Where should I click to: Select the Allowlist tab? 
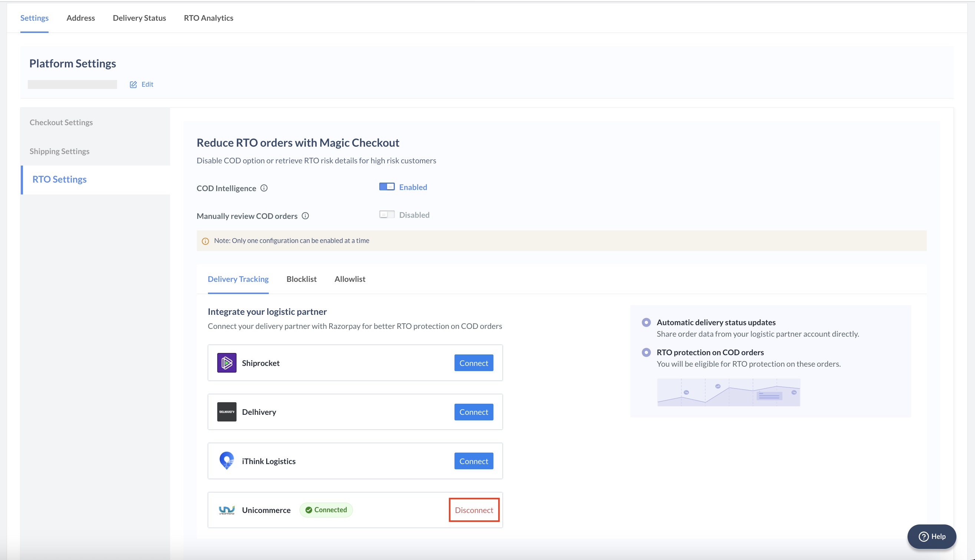pyautogui.click(x=350, y=279)
